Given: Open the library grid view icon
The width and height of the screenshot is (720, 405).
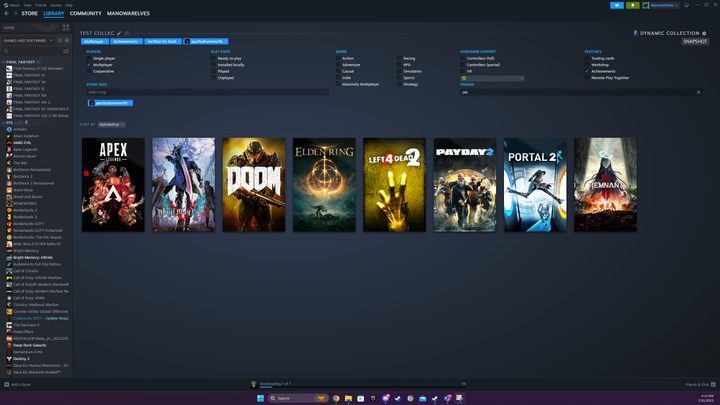Looking at the screenshot, I should click(66, 28).
